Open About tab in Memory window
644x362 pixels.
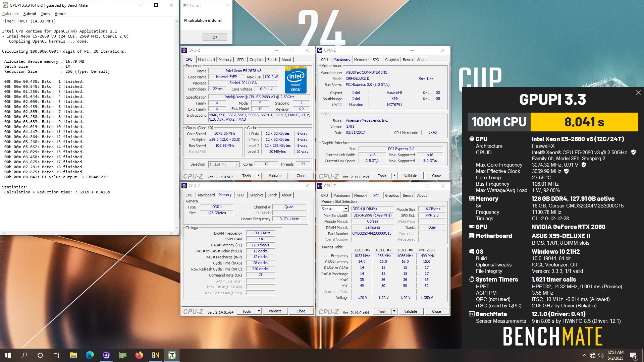(x=286, y=195)
